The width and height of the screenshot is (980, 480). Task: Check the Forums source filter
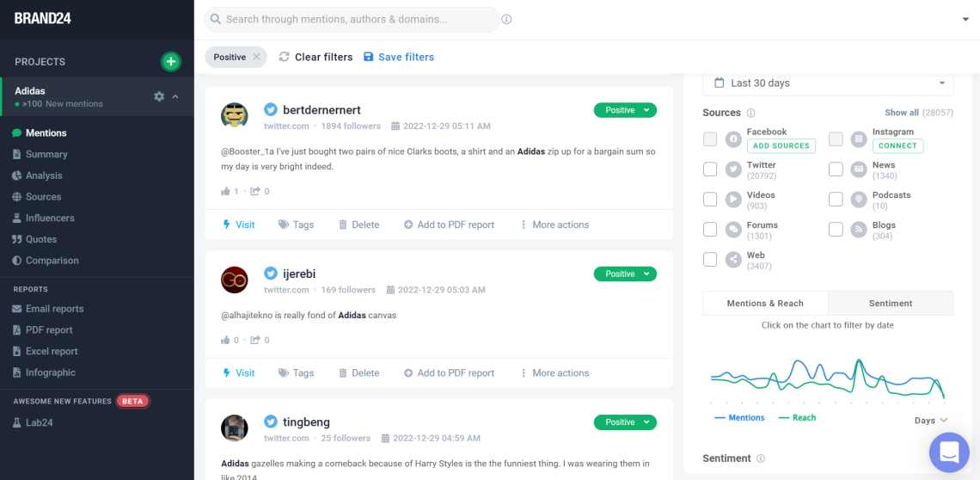pyautogui.click(x=710, y=230)
